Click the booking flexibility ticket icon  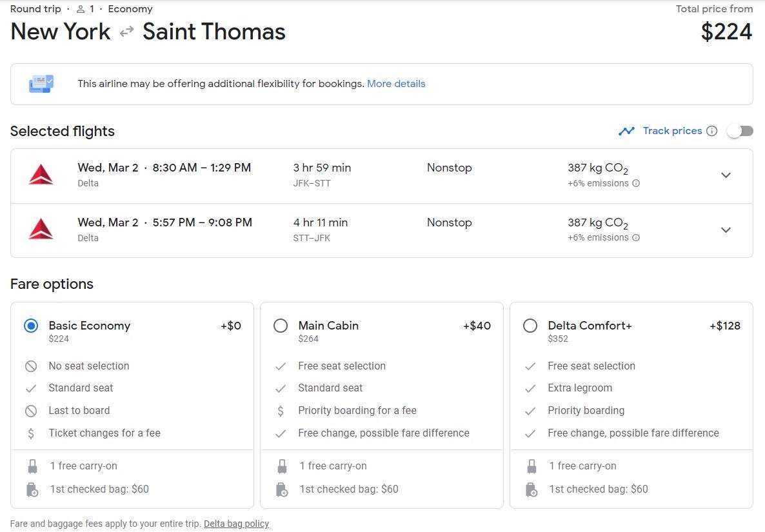click(x=41, y=83)
